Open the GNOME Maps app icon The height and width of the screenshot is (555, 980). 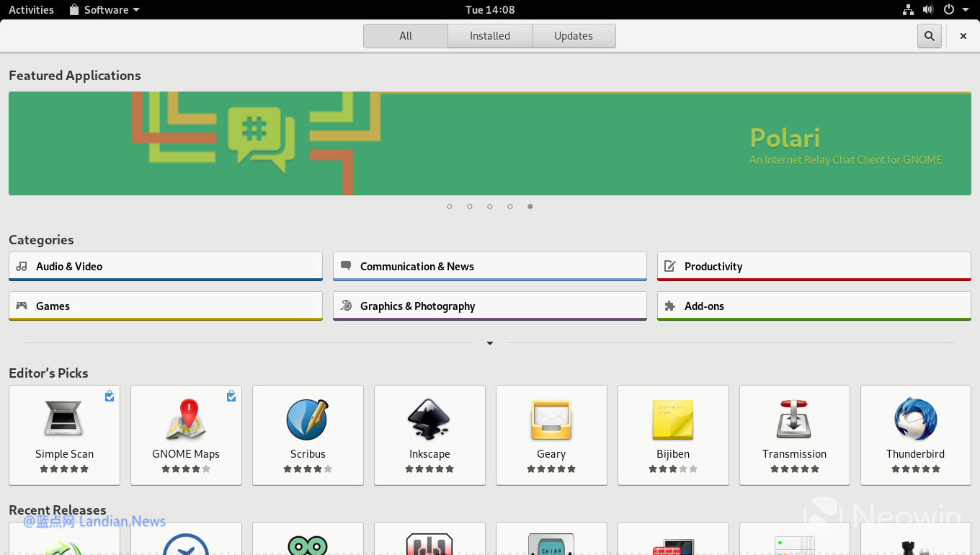click(x=186, y=419)
